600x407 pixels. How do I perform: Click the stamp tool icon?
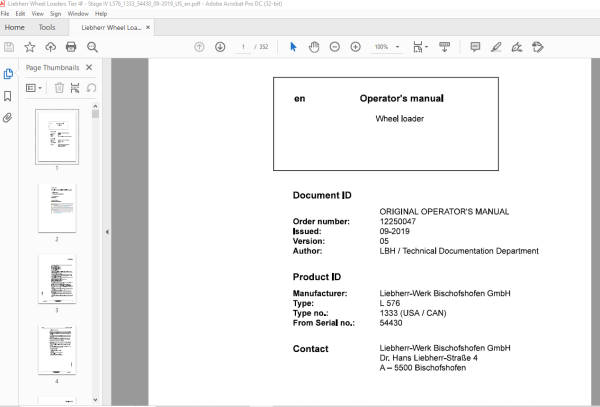pyautogui.click(x=537, y=47)
